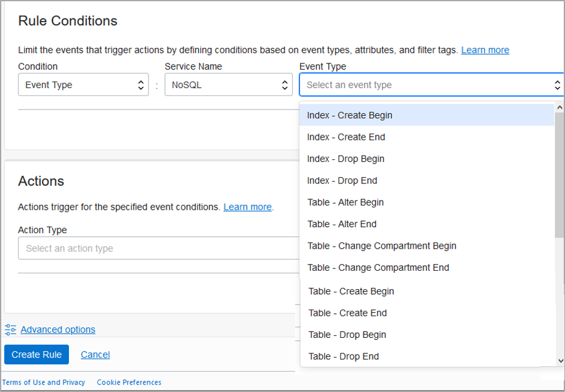
Task: Open Cookie Preferences footer link
Action: pyautogui.click(x=129, y=382)
